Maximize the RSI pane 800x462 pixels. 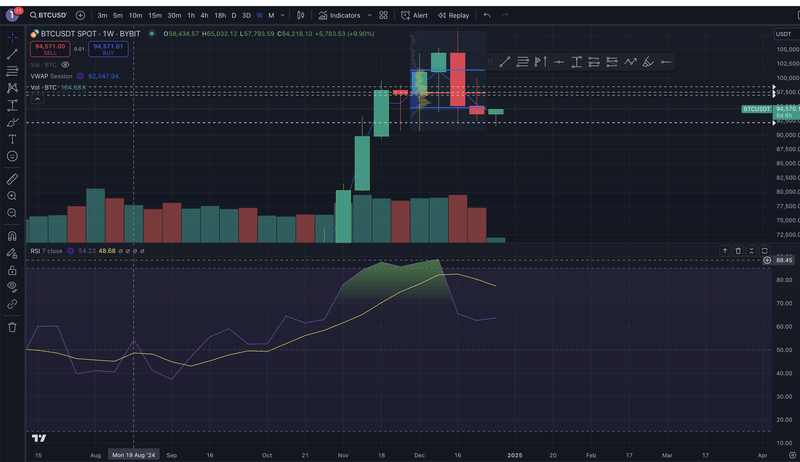coord(764,250)
